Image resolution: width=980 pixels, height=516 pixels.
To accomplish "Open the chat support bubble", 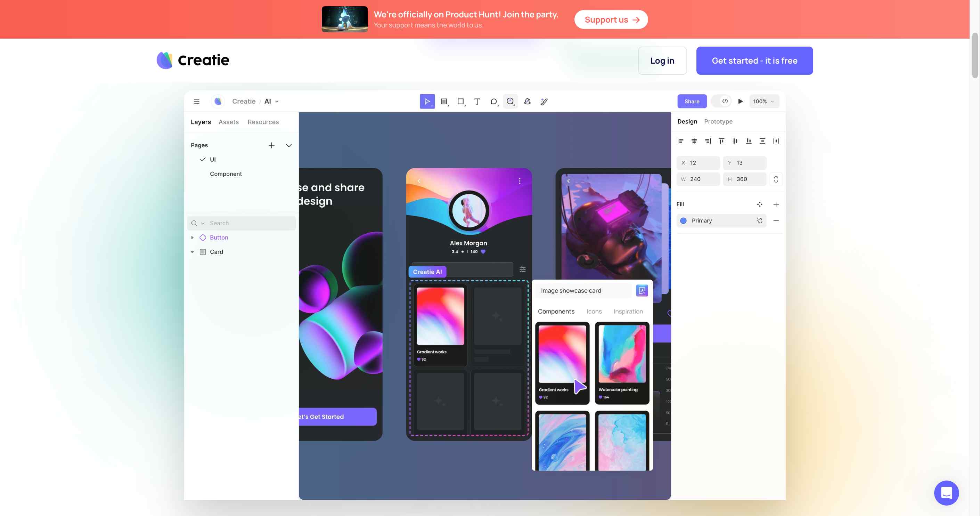I will click(x=946, y=493).
